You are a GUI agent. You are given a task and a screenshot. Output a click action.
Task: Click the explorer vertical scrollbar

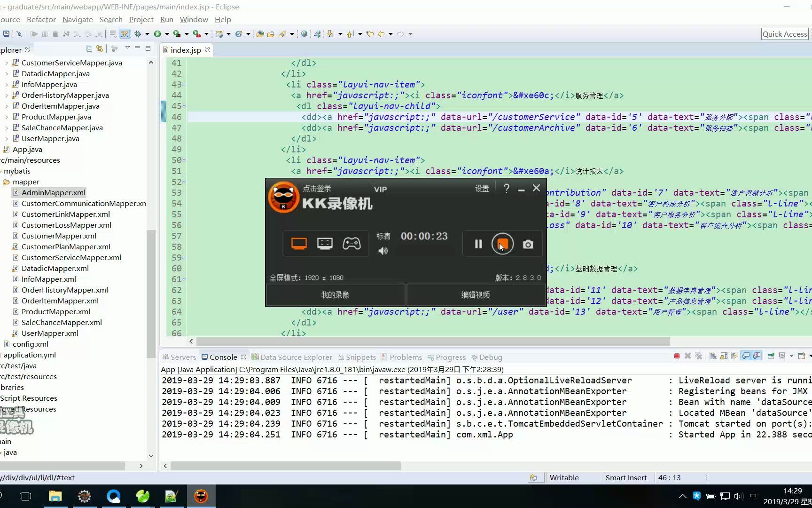click(151, 294)
